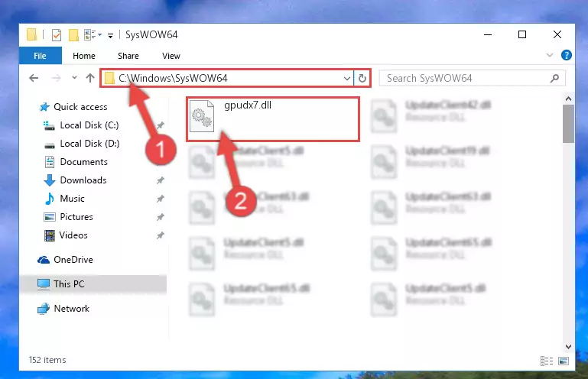The height and width of the screenshot is (379, 588).
Task: Click the address bar path C:\Windows\SysWOW64
Action: [173, 78]
